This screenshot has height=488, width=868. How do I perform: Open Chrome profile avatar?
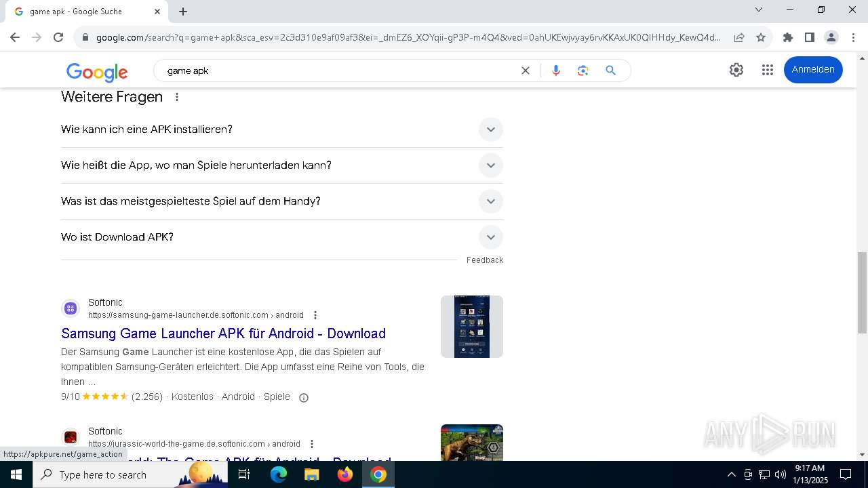831,37
